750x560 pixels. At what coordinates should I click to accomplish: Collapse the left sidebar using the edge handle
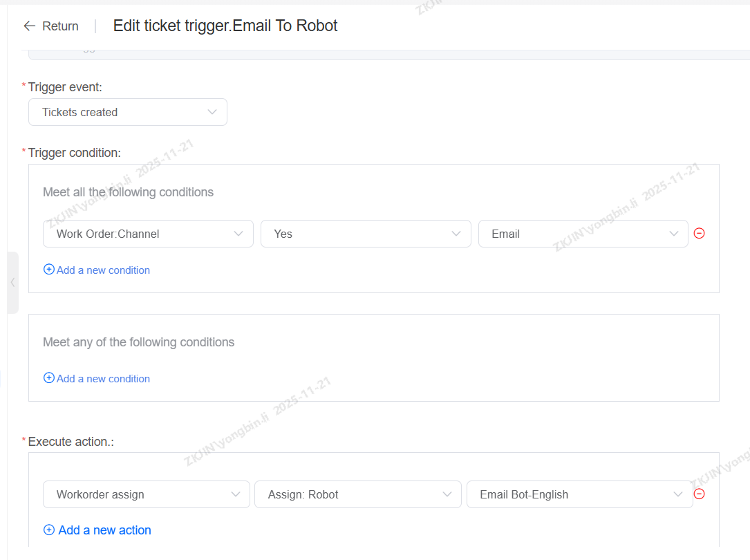12,282
